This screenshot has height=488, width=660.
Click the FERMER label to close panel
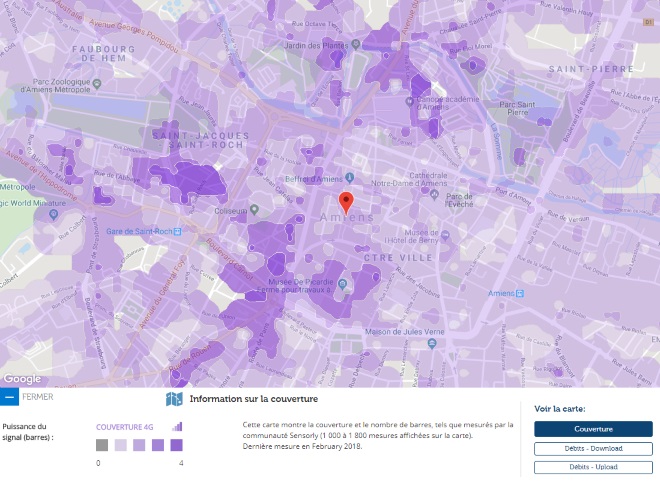point(39,397)
